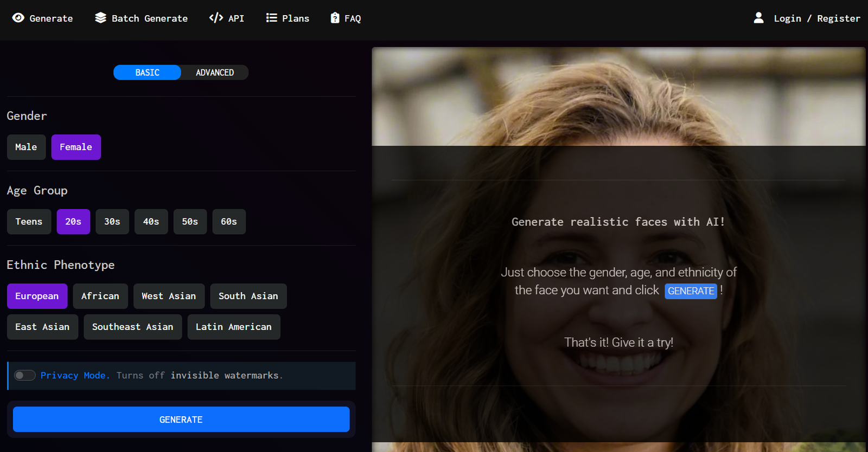Click the Ethnic Phenotype section heading

61,265
